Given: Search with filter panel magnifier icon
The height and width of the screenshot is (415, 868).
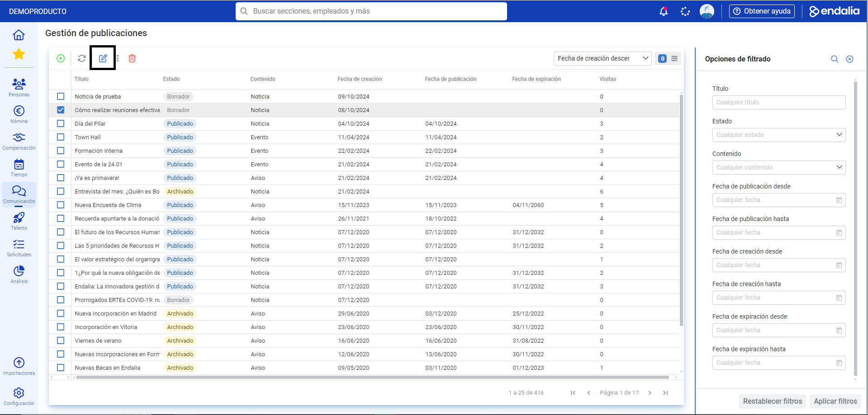Looking at the screenshot, I should point(835,59).
